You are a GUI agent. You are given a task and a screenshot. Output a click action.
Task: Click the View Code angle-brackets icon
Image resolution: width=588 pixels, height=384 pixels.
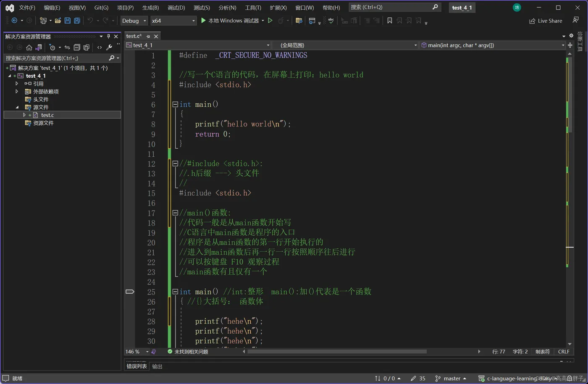[100, 47]
